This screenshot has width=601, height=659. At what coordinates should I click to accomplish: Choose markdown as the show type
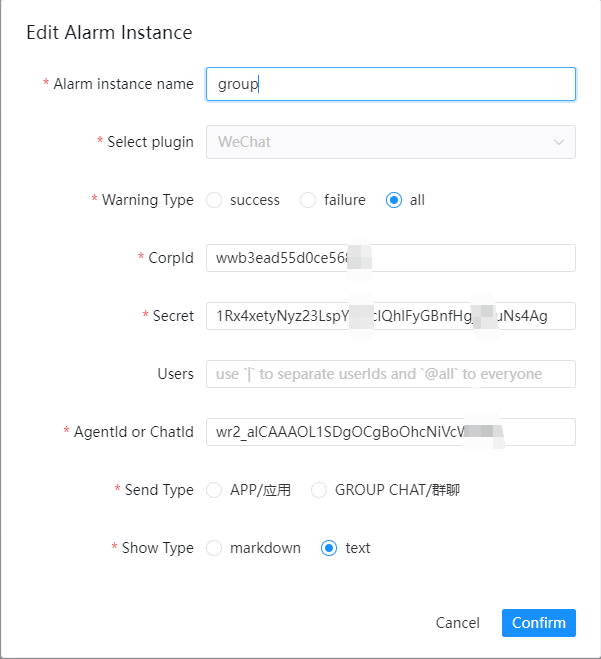pos(214,548)
